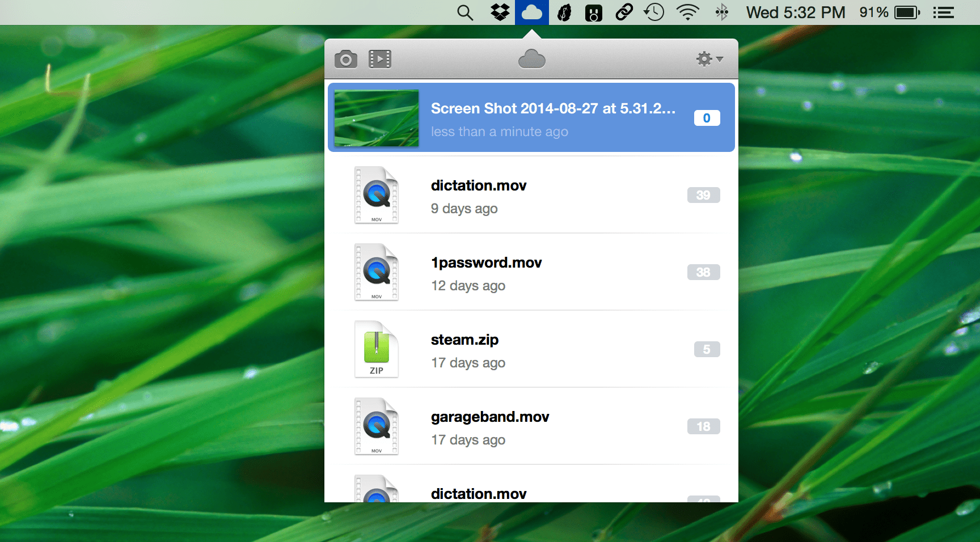Click the view count badge on 1password.mov
Image resolution: width=980 pixels, height=542 pixels.
coord(703,272)
